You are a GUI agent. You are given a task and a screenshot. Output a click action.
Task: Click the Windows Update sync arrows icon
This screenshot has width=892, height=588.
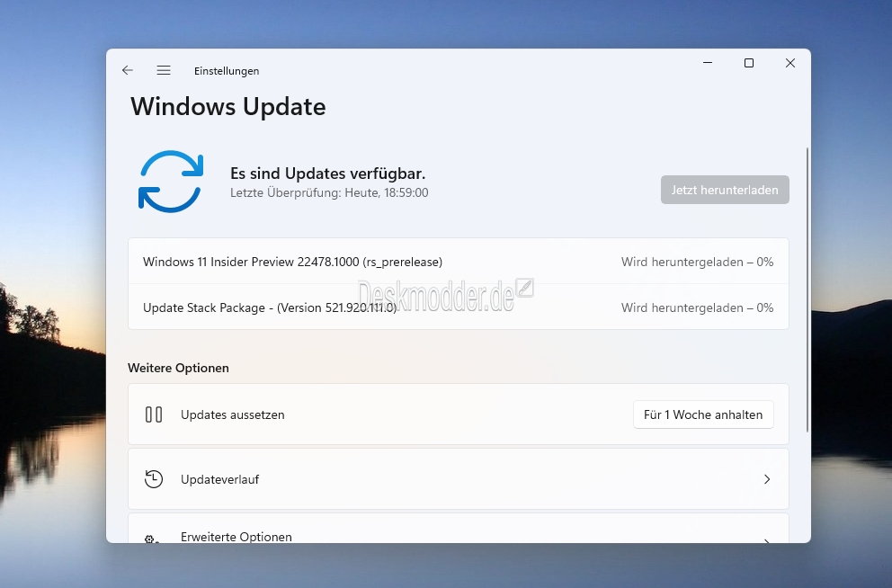(x=171, y=182)
